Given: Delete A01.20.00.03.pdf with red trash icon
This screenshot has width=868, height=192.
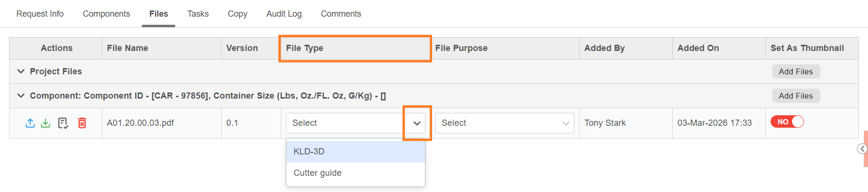Looking at the screenshot, I should [82, 123].
